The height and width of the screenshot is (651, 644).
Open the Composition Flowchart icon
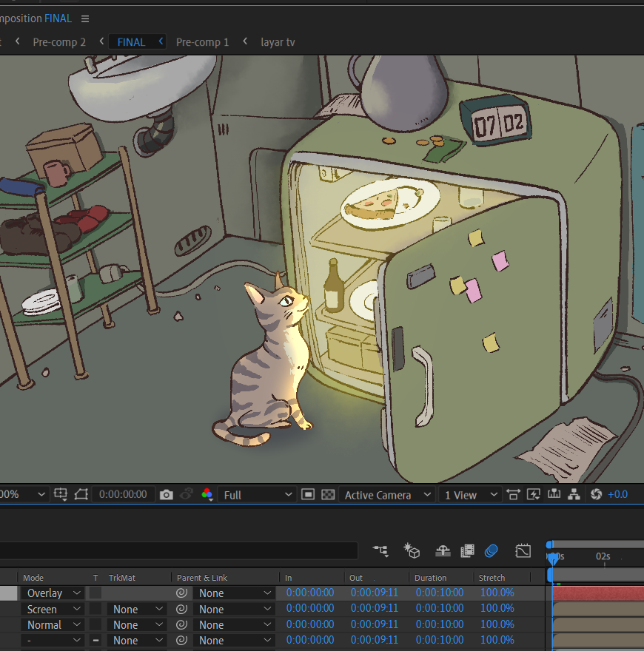click(574, 494)
